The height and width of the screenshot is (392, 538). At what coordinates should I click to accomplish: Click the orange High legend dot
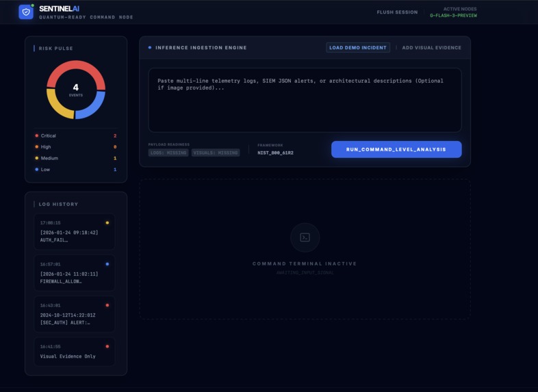coord(37,147)
